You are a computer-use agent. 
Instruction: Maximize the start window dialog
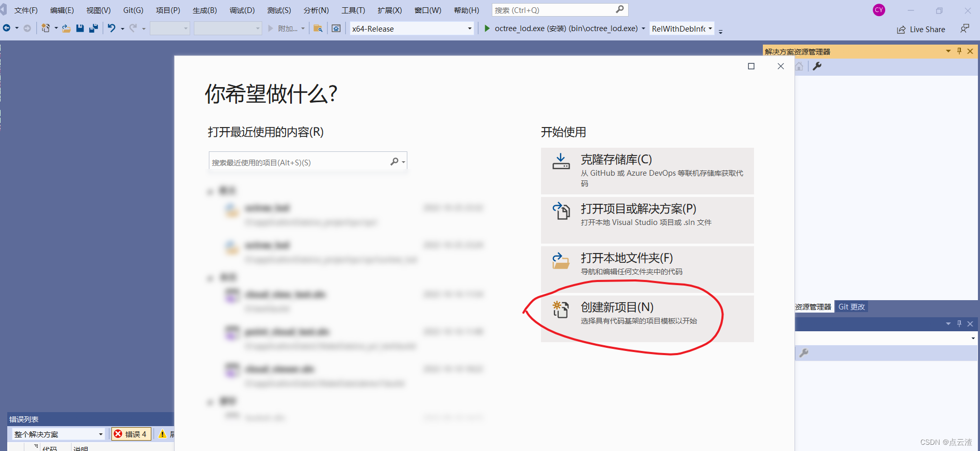[x=751, y=66]
